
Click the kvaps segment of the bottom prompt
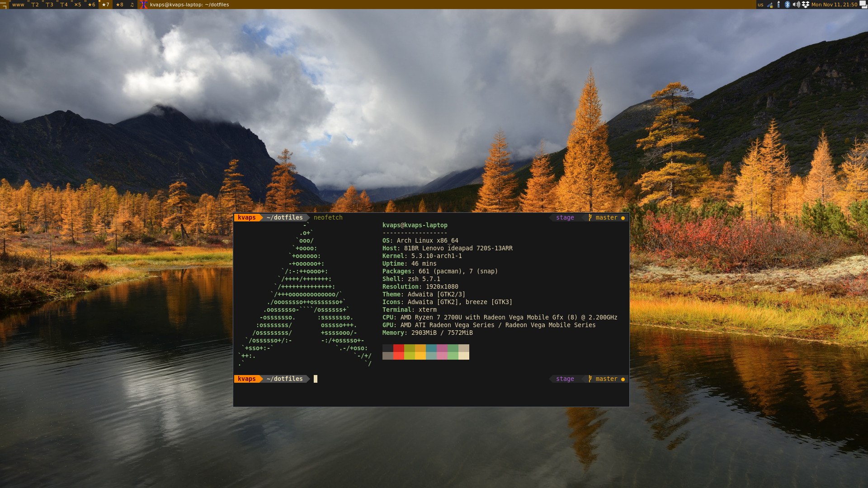(x=247, y=379)
